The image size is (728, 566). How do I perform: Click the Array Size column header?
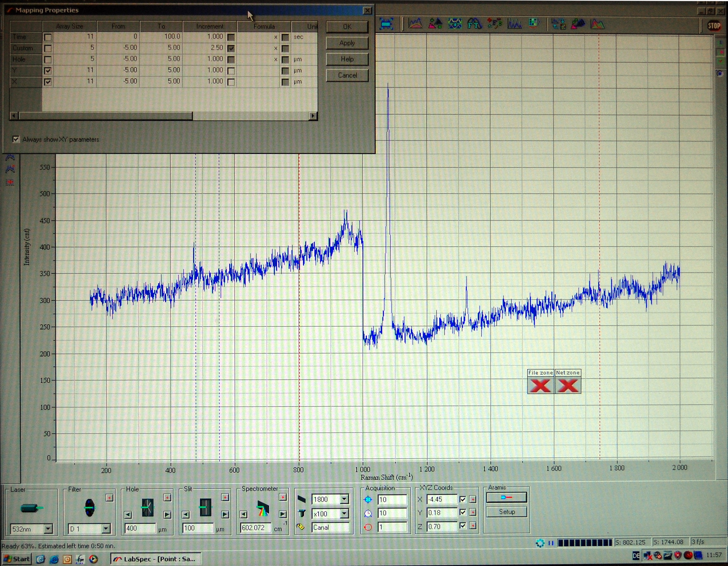[69, 26]
